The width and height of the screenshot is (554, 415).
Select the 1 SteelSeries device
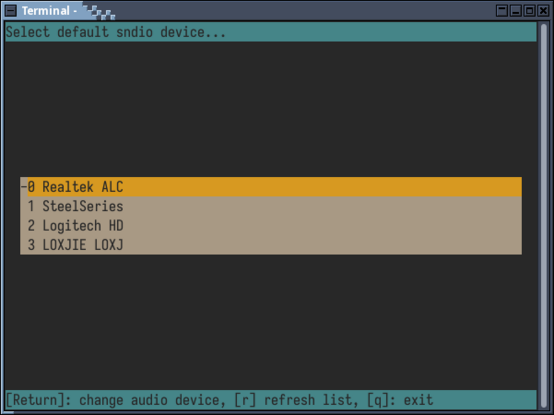click(x=271, y=206)
